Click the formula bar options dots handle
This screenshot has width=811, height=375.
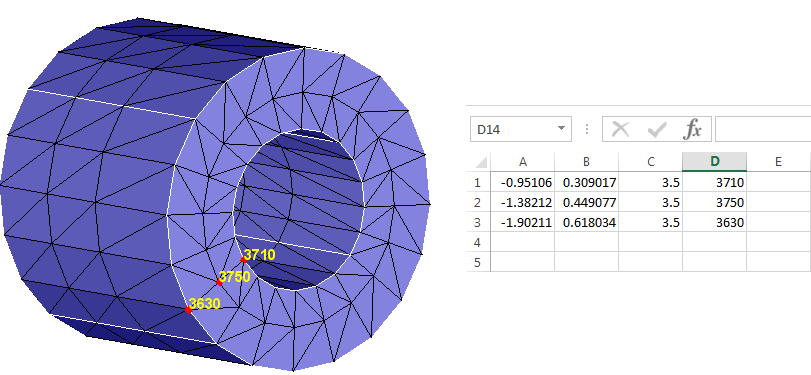tap(587, 129)
